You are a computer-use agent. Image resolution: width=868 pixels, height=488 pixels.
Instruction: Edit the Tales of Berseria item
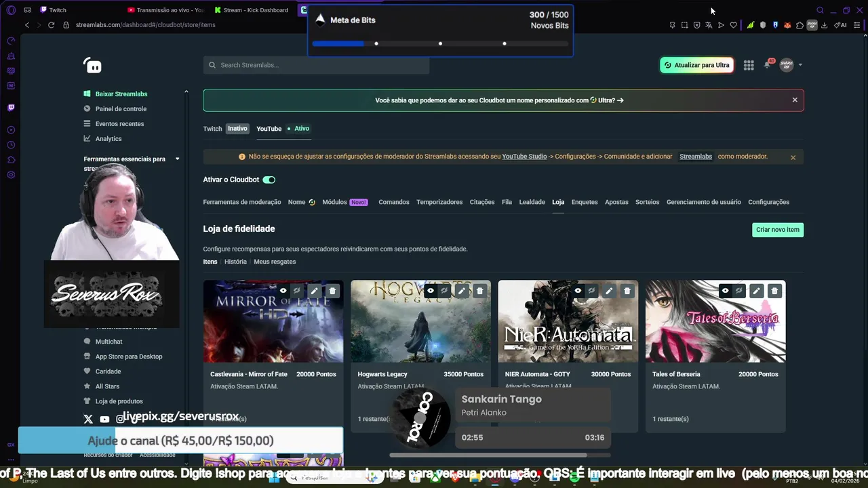756,291
